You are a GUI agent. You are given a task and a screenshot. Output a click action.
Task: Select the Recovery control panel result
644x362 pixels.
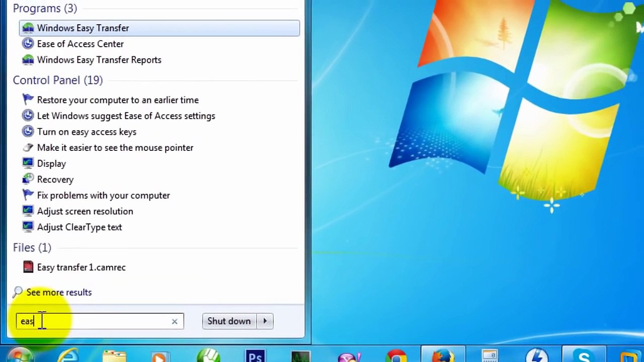[55, 179]
